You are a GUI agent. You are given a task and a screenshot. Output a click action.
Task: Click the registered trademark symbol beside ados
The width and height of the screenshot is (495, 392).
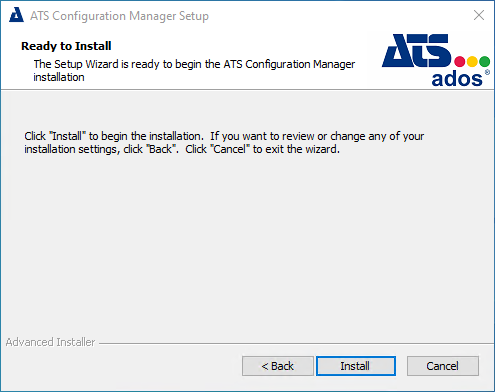[487, 72]
